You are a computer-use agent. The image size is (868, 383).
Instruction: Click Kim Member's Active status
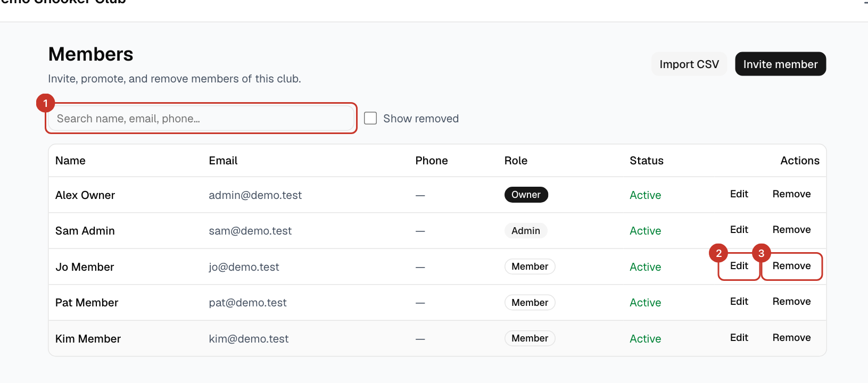(x=645, y=339)
